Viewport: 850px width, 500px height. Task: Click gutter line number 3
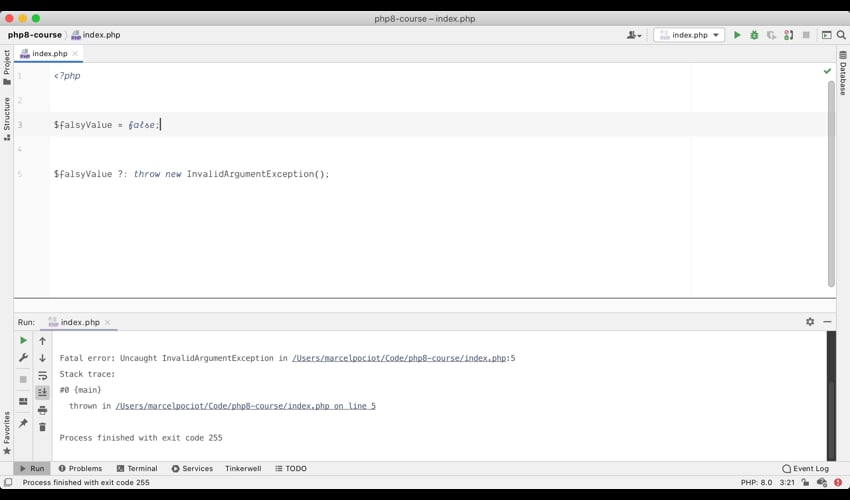click(x=20, y=125)
